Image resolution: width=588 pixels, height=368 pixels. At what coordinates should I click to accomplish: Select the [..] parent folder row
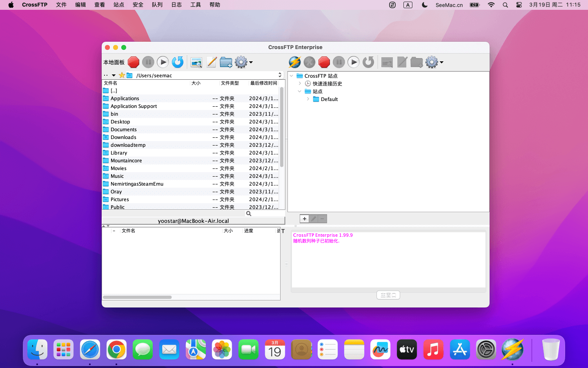pos(191,91)
